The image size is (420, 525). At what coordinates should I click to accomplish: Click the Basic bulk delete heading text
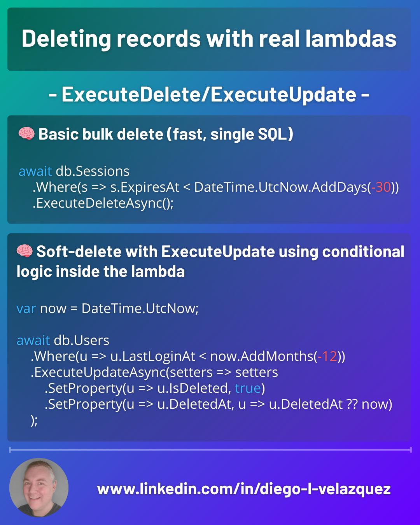[166, 134]
